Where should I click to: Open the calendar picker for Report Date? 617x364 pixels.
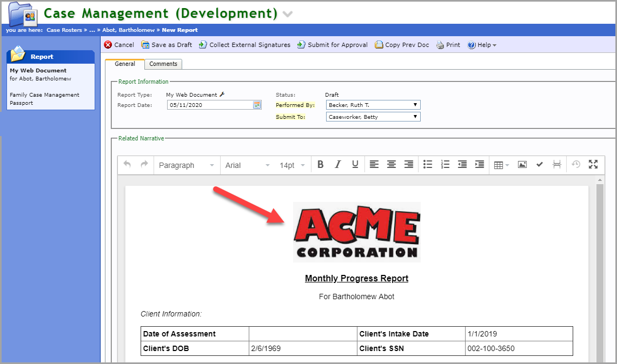click(257, 105)
